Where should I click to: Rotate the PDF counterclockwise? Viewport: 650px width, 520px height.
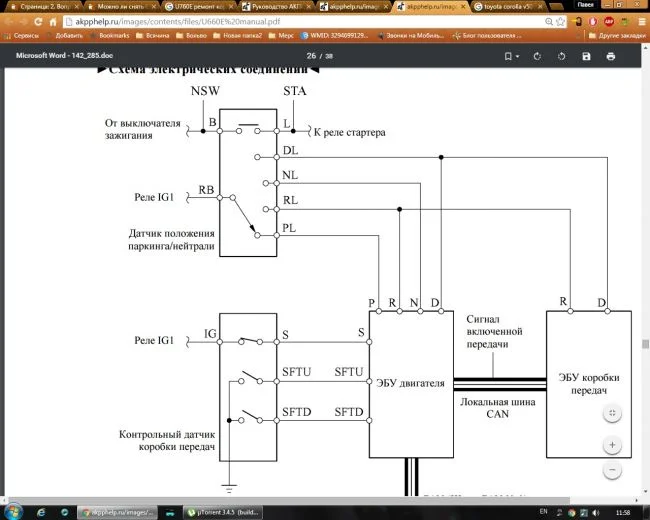562,56
